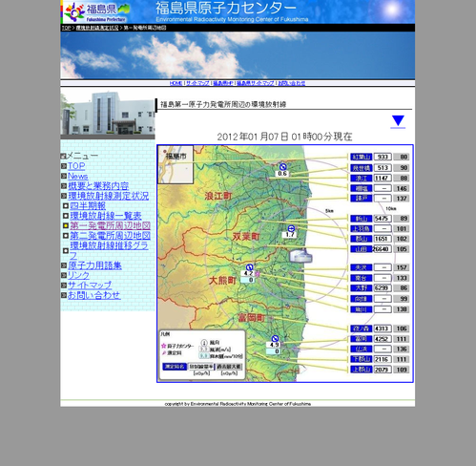Click the wind direction icon above 0.6
This screenshot has height=466, width=476.
click(x=282, y=167)
